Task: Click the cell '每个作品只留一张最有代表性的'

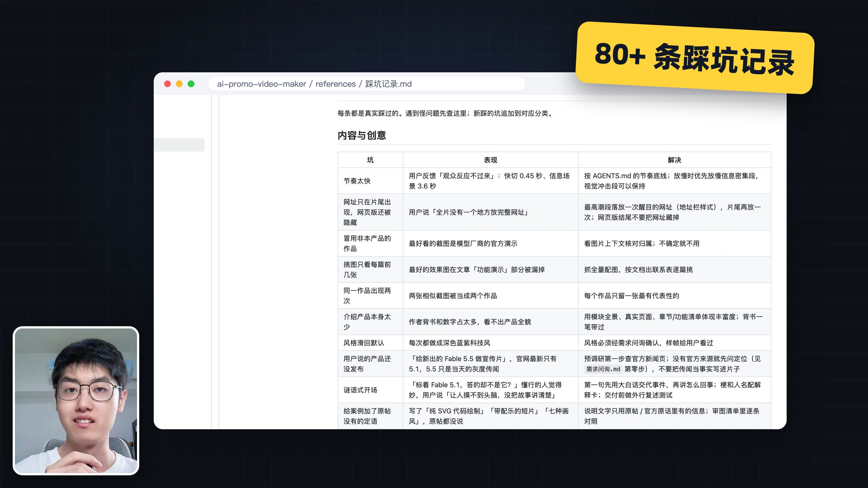Action: (675, 296)
